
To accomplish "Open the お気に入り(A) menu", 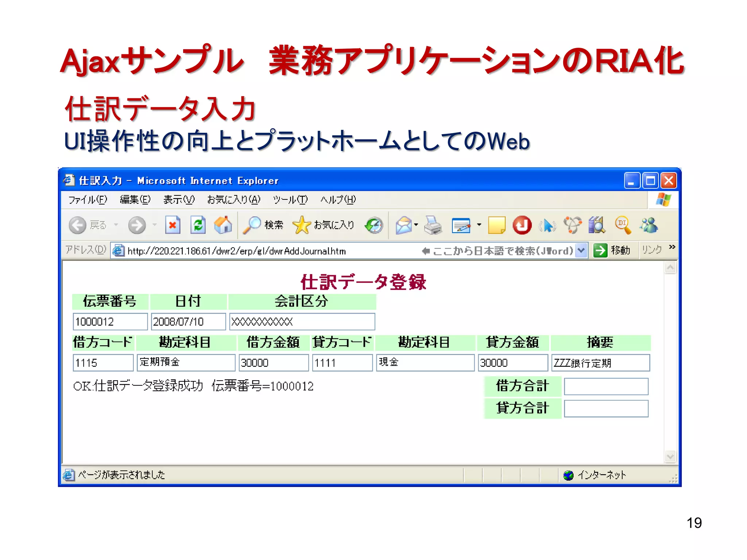I will [234, 200].
